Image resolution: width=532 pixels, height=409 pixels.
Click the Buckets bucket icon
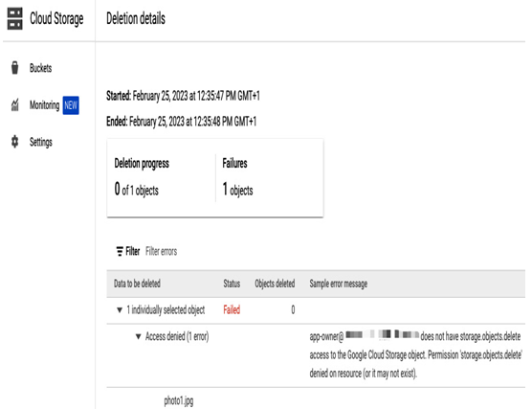(x=14, y=68)
